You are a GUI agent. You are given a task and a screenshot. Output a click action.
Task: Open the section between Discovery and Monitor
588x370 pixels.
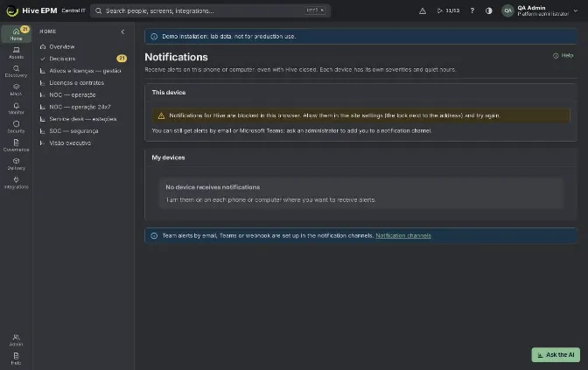[16, 90]
